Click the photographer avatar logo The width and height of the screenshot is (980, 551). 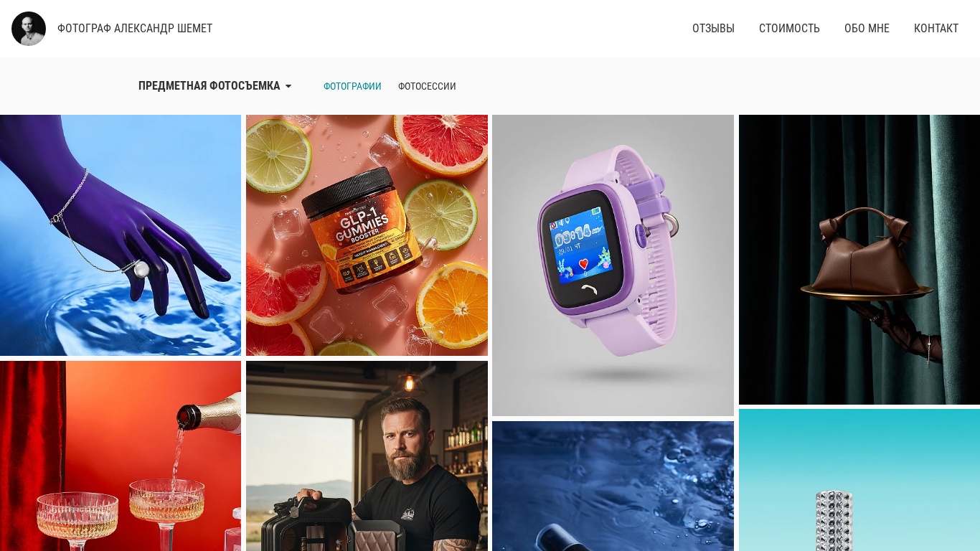29,29
